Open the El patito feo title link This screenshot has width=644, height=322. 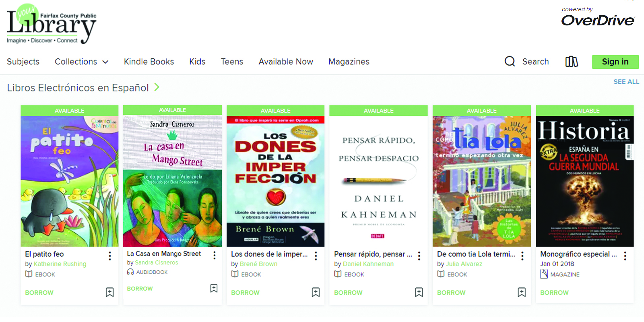(44, 254)
